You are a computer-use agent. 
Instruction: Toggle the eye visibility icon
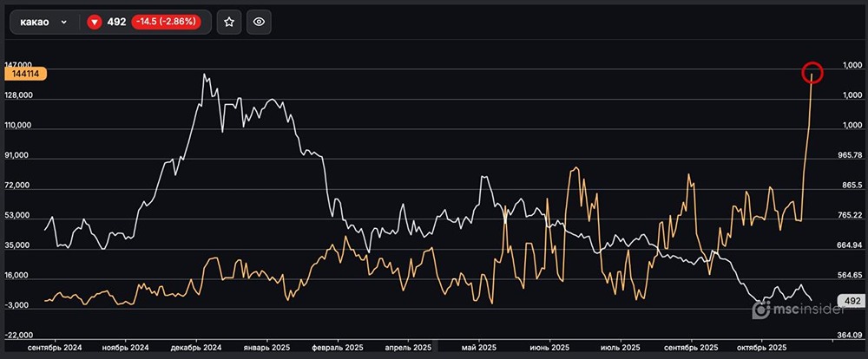[259, 23]
